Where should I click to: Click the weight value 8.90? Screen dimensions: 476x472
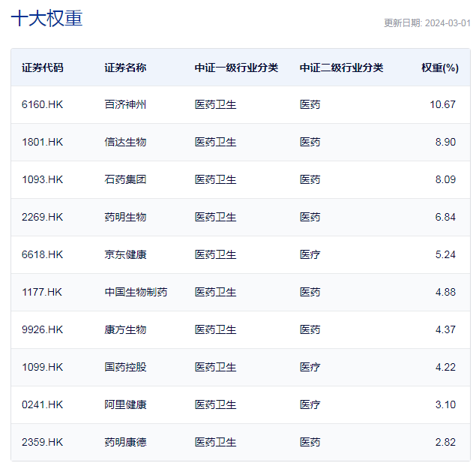[x=445, y=142]
